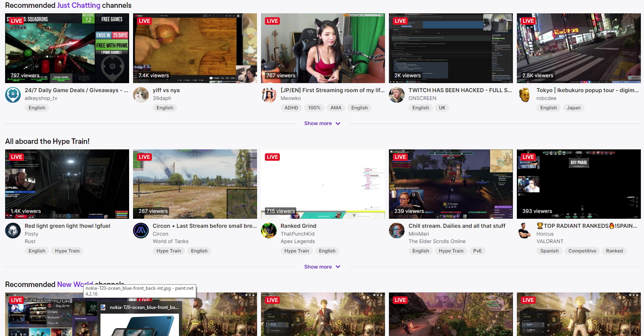Image resolution: width=644 pixels, height=336 pixels.
Task: Select Hype Train tag under Posty
Action: point(67,251)
